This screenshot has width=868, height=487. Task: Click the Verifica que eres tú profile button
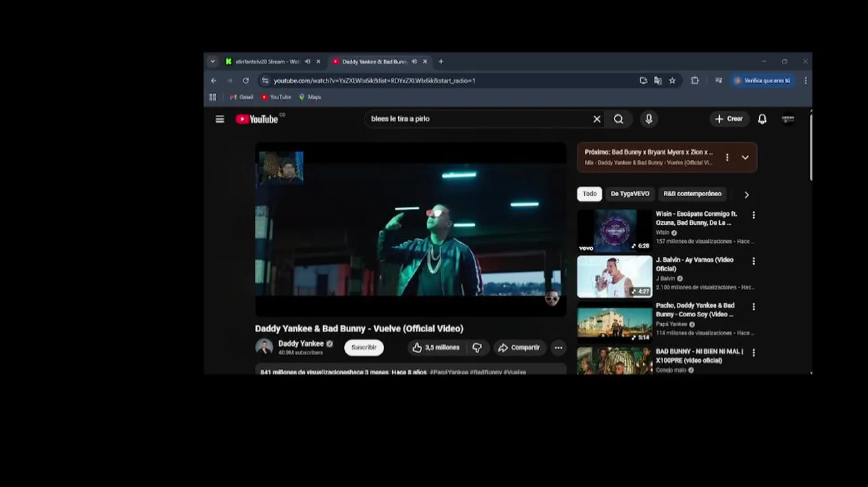[x=763, y=80]
